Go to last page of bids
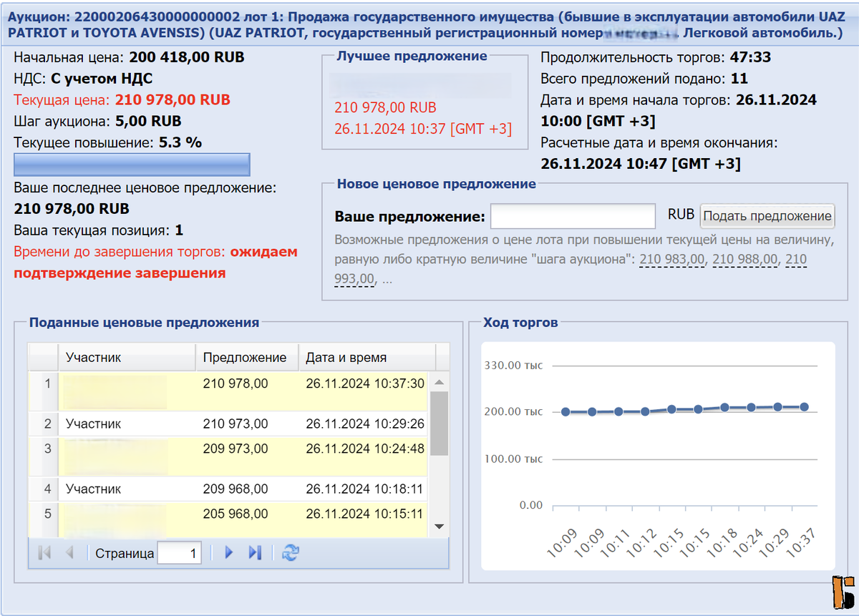 pyautogui.click(x=255, y=553)
